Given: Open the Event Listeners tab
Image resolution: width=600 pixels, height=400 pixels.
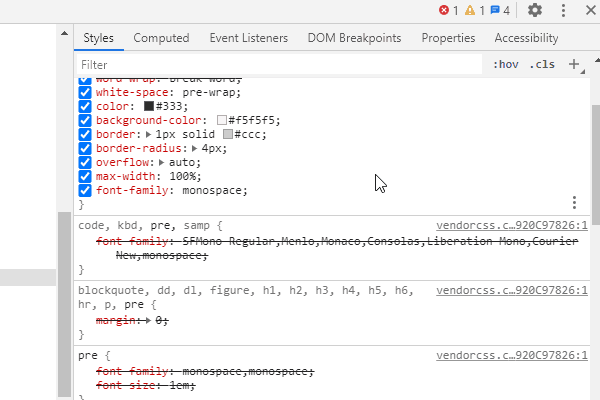Looking at the screenshot, I should click(x=248, y=38).
